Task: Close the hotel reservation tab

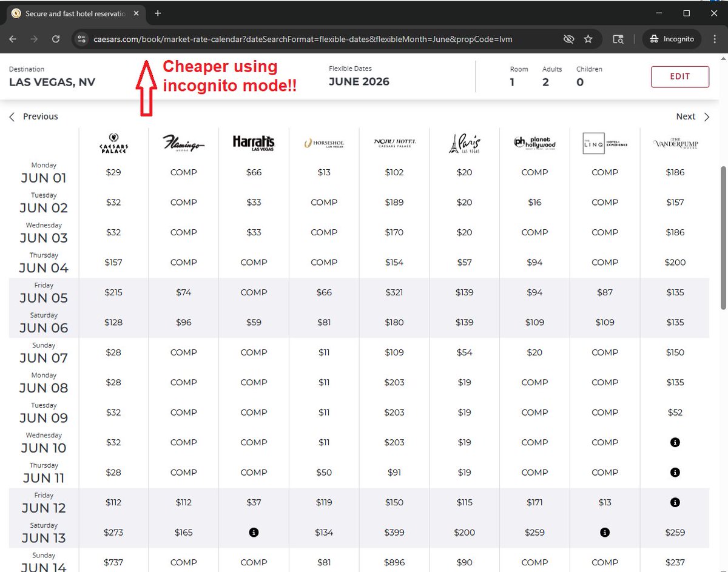Action: pyautogui.click(x=137, y=13)
